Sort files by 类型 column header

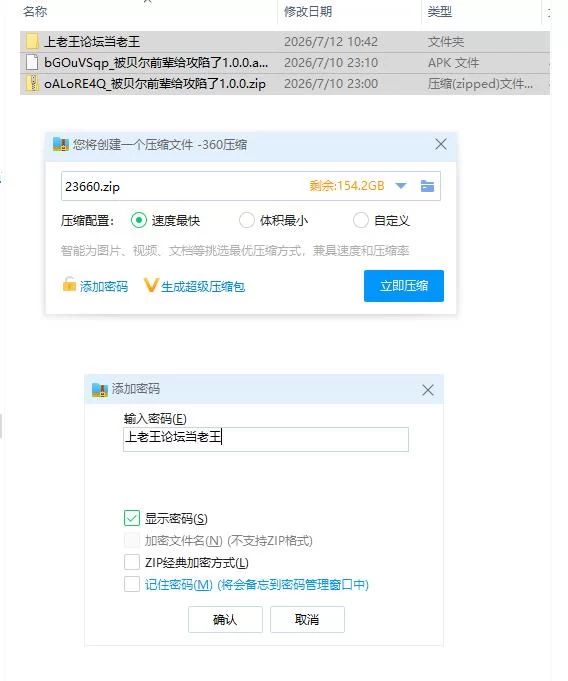(x=439, y=11)
